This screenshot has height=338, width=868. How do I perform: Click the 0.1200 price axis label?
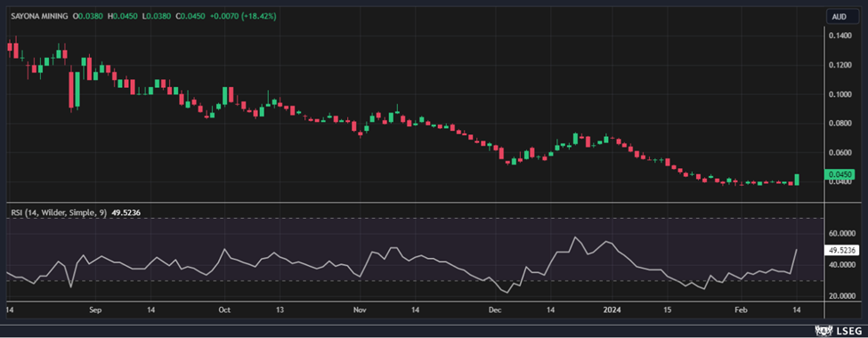840,65
